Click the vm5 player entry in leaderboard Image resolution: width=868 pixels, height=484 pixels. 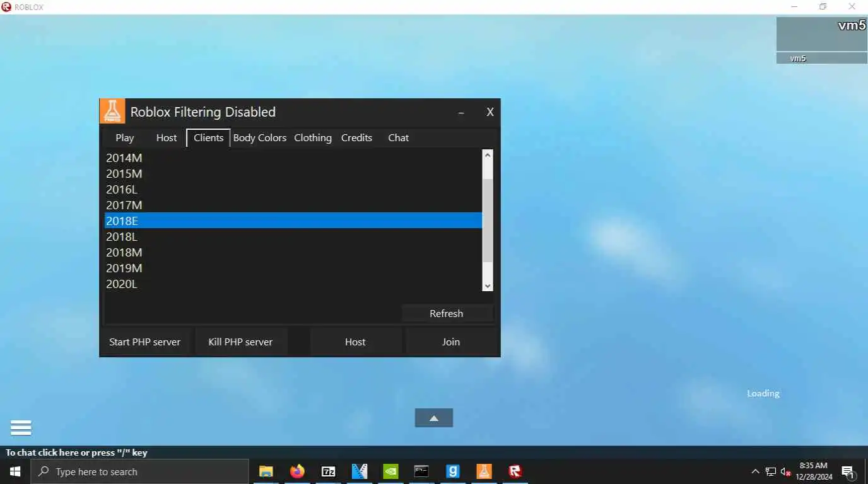click(822, 59)
